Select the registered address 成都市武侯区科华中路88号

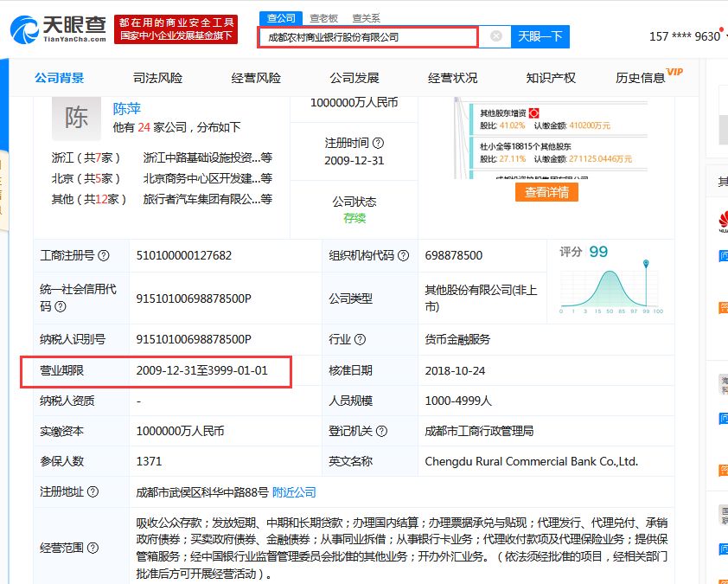pyautogui.click(x=202, y=492)
